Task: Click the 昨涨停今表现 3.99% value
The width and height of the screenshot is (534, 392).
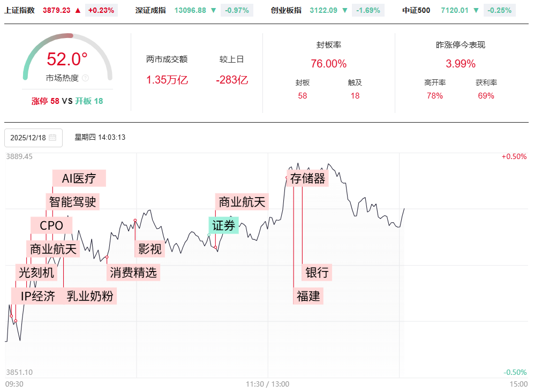Action: (x=461, y=64)
